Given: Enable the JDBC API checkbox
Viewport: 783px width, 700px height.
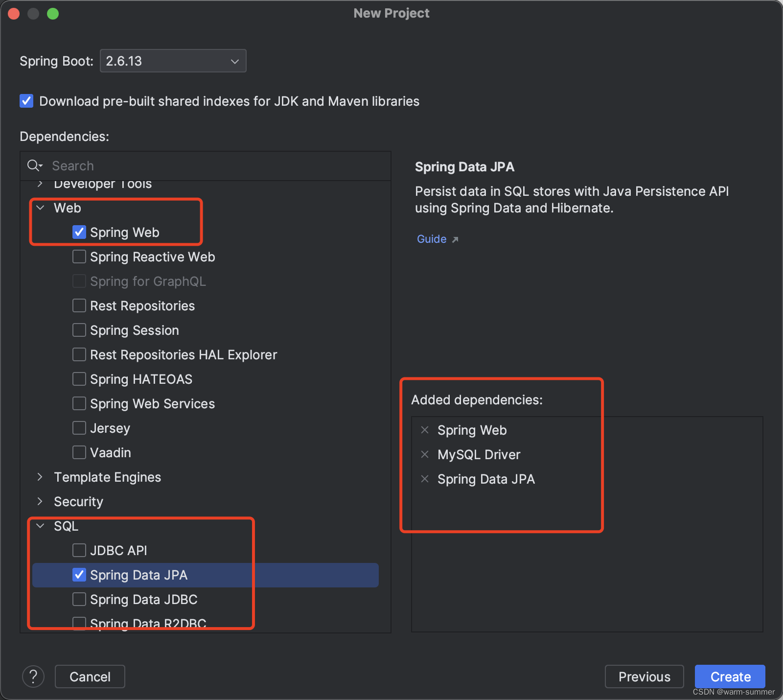Looking at the screenshot, I should (x=79, y=550).
